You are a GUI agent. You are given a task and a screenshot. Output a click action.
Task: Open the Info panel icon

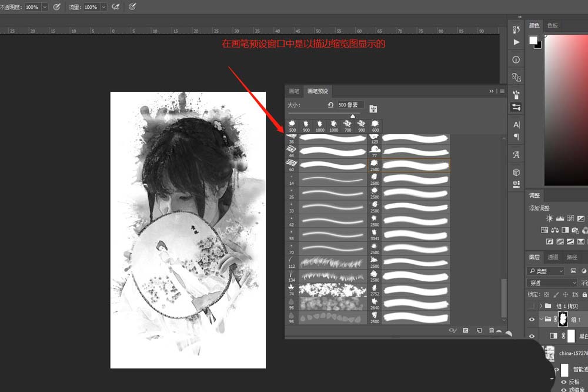pyautogui.click(x=516, y=59)
